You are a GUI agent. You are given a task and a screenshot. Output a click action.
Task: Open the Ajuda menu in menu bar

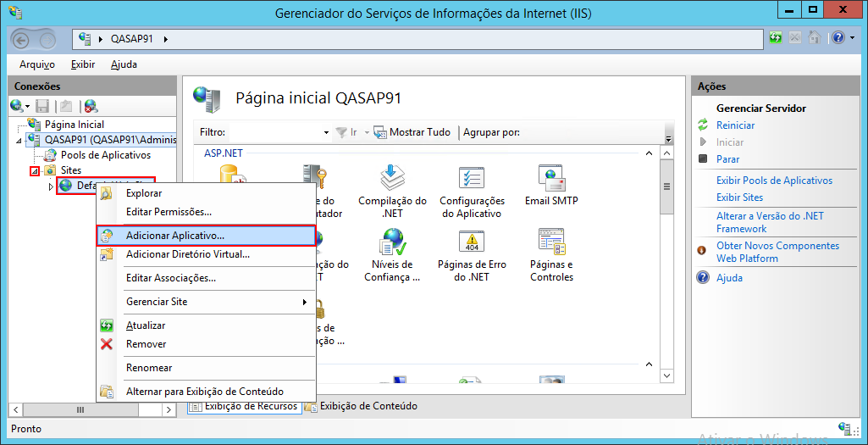click(124, 64)
